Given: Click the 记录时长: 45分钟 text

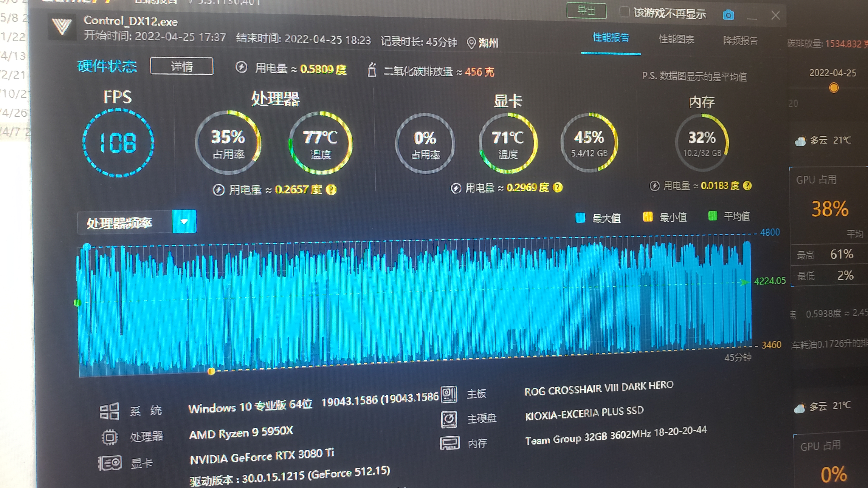Looking at the screenshot, I should tap(419, 42).
